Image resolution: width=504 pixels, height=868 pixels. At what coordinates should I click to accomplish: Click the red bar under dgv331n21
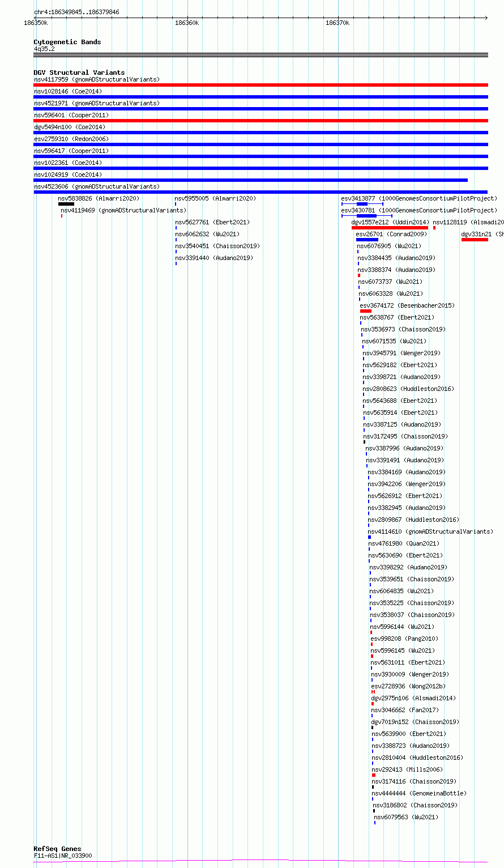(475, 240)
